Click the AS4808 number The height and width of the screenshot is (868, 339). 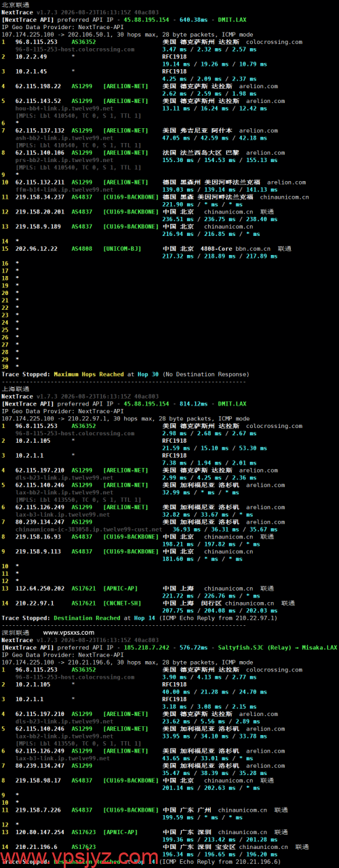81,249
